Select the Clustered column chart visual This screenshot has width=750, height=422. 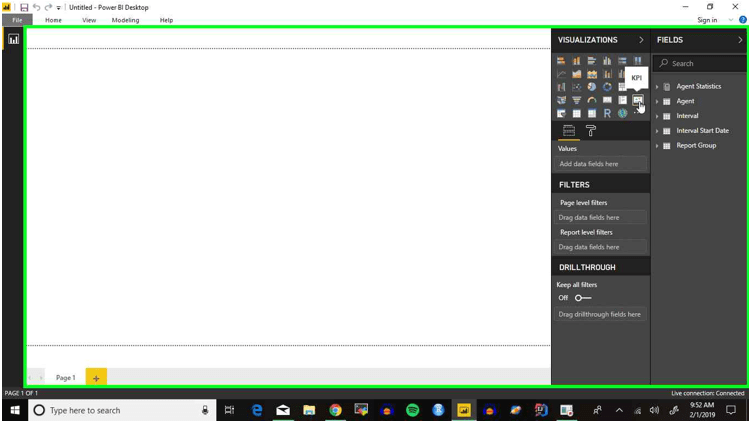[x=607, y=61]
